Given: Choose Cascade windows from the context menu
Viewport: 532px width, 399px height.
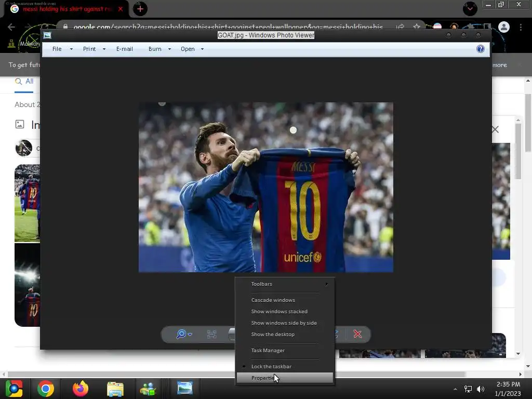Looking at the screenshot, I should [x=285, y=300].
